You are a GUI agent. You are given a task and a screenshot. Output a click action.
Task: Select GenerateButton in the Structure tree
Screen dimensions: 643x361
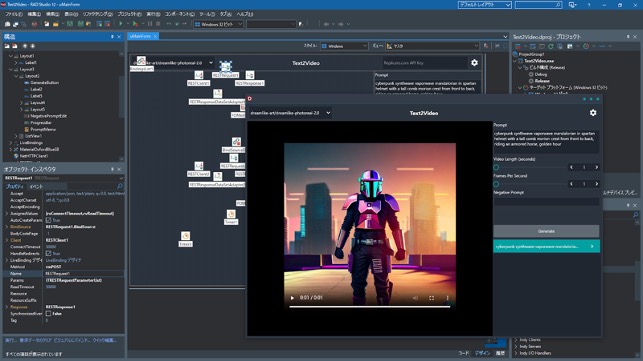[x=44, y=82]
